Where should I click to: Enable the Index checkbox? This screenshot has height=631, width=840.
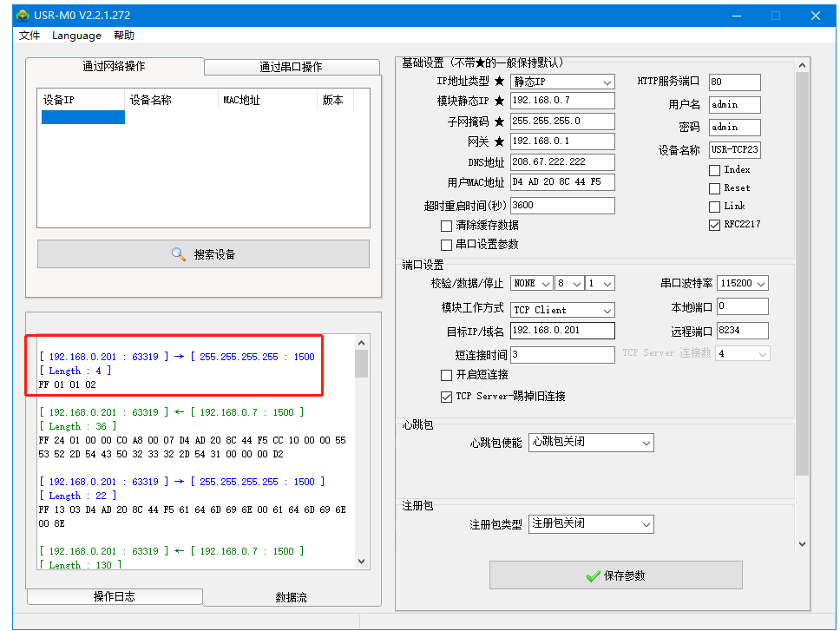714,170
